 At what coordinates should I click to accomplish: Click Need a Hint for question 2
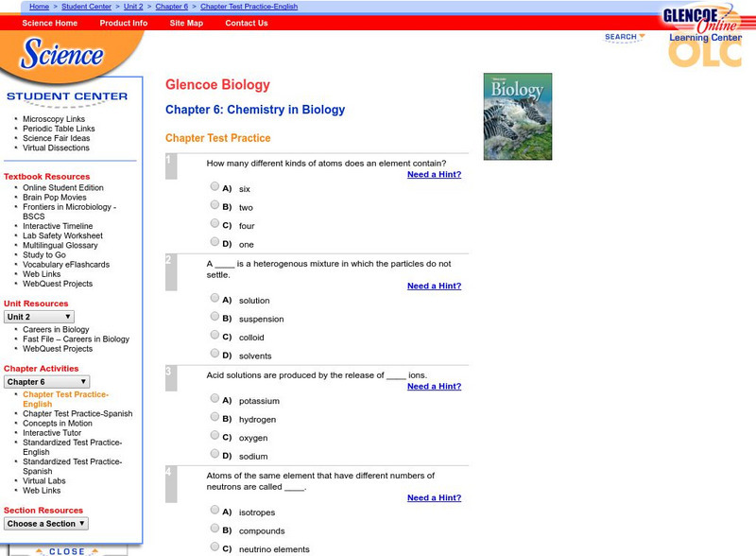(x=434, y=286)
